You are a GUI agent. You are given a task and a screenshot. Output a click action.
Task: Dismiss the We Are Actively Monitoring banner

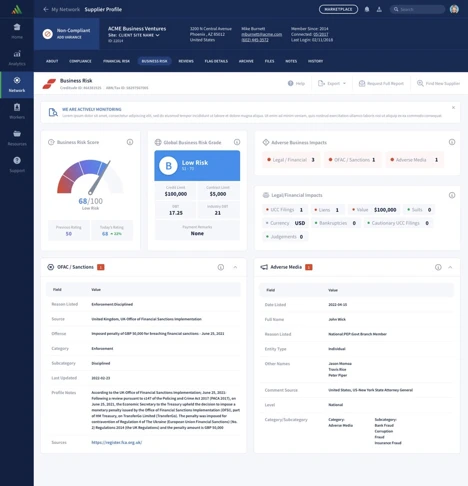pos(453,107)
